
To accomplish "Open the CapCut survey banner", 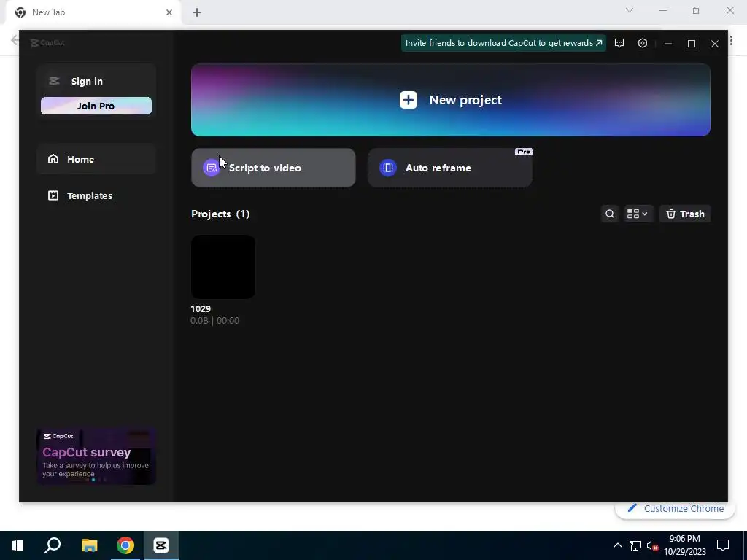I will click(x=96, y=456).
